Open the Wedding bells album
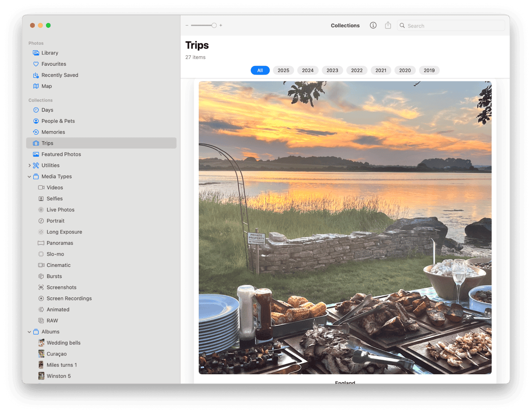Screen dimensions: 532x413 click(64, 342)
